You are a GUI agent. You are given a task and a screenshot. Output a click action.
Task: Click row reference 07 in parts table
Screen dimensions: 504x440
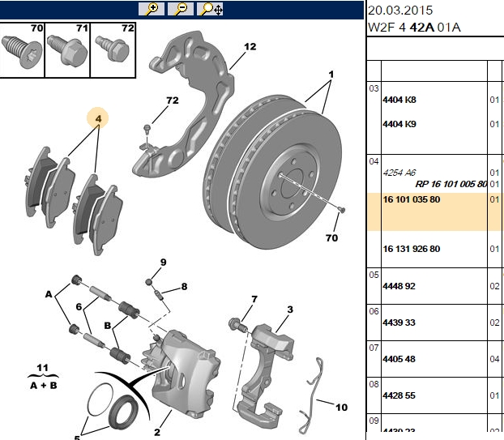(x=374, y=348)
